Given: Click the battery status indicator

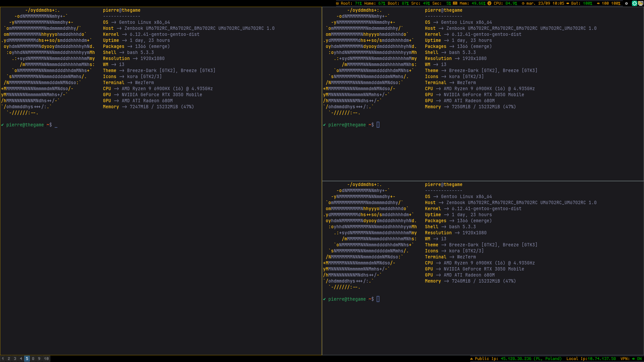Looking at the screenshot, I should tap(582, 3).
